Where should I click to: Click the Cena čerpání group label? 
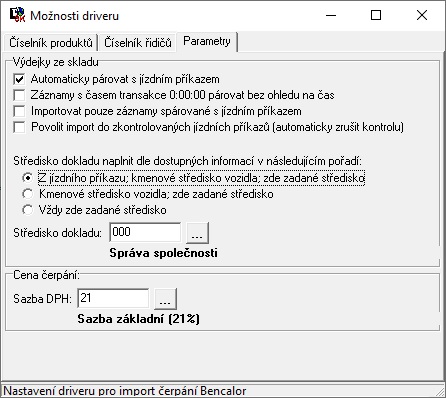point(46,275)
